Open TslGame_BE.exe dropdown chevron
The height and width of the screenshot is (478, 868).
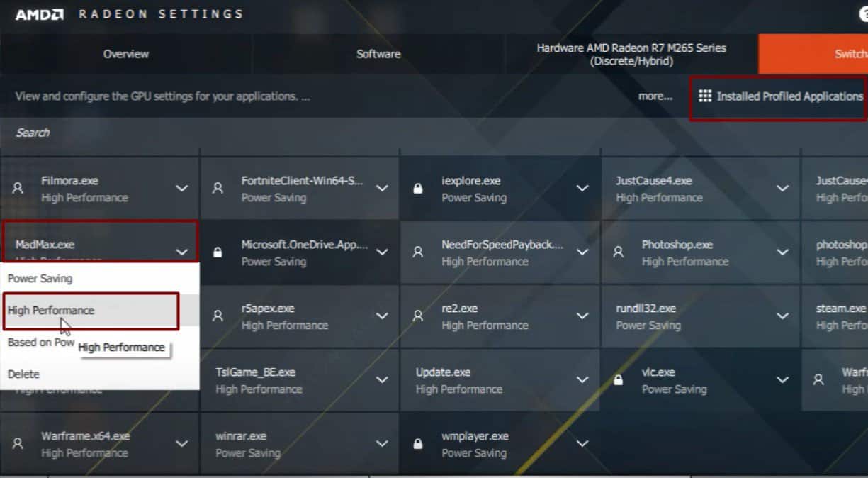click(x=382, y=380)
